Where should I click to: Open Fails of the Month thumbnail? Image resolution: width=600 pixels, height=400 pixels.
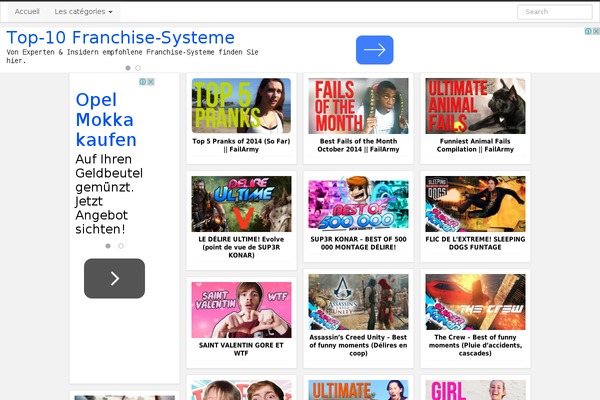tap(358, 106)
